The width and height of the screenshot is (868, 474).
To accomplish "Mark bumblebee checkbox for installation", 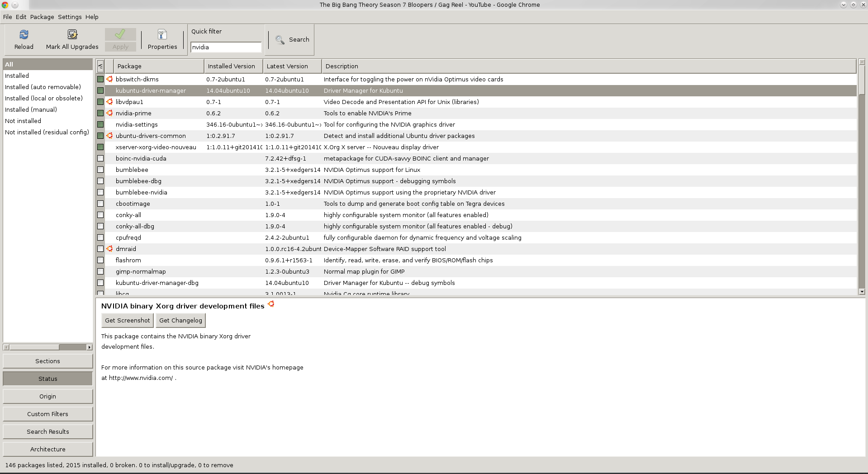I will tap(100, 170).
